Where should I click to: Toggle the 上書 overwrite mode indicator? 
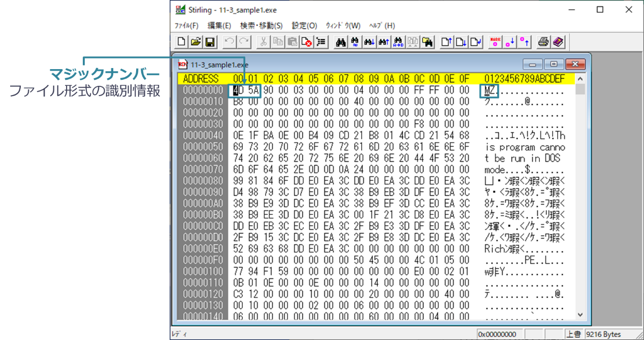pos(573,334)
